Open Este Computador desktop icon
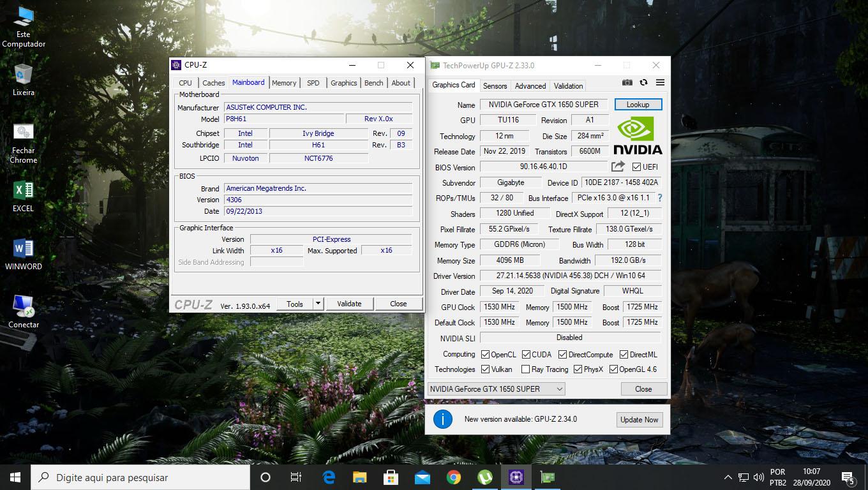 (x=24, y=27)
